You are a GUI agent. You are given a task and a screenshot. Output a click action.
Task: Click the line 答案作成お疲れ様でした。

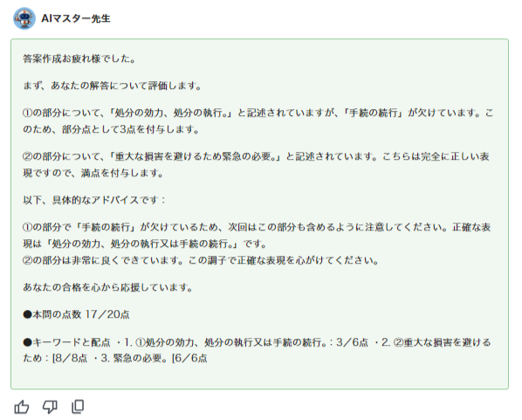79,59
